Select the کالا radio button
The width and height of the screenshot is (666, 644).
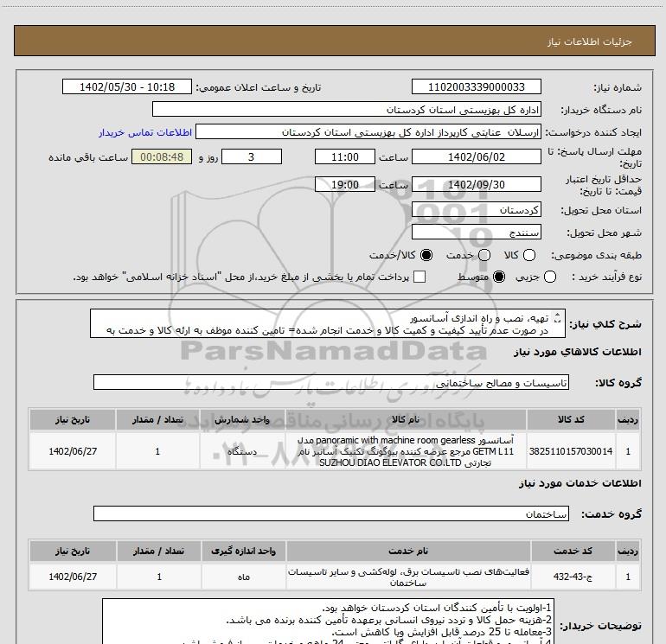point(529,255)
